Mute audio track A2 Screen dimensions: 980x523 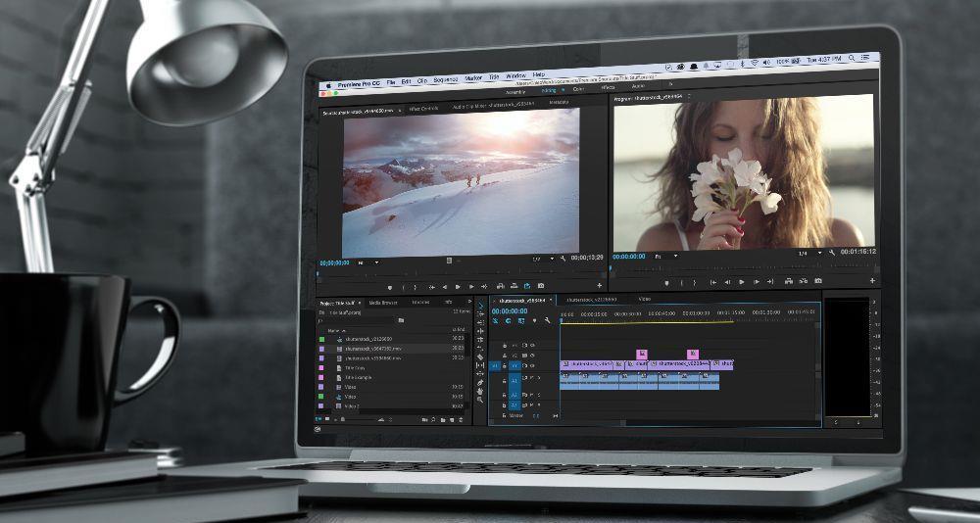click(x=532, y=395)
